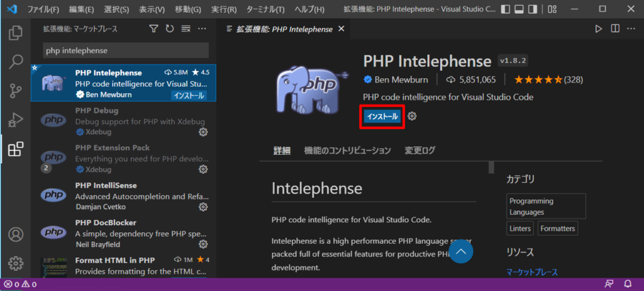Click the scroll-to-top round arrow button
This screenshot has width=644, height=291.
[461, 251]
